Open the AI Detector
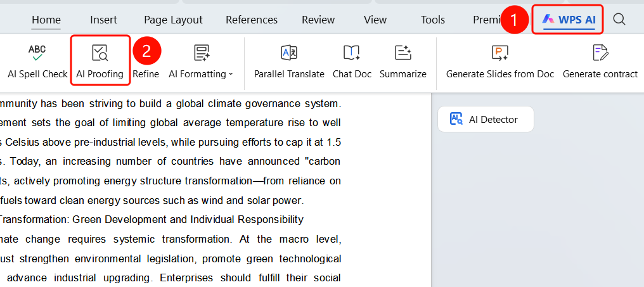The height and width of the screenshot is (287, 644). [486, 120]
